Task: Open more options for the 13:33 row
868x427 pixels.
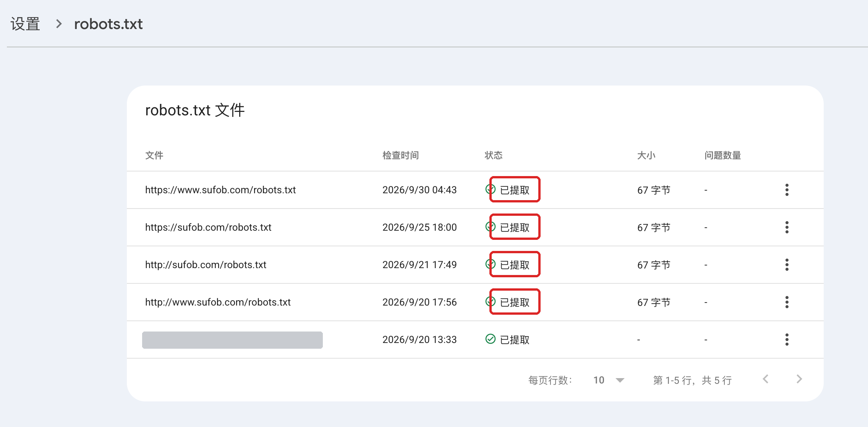Action: click(x=787, y=340)
